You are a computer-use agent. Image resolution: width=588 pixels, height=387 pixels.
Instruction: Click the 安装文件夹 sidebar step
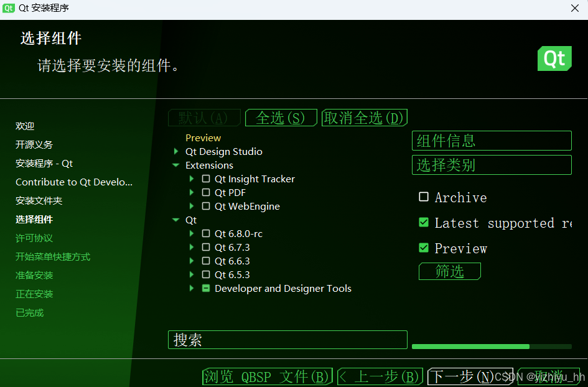39,200
